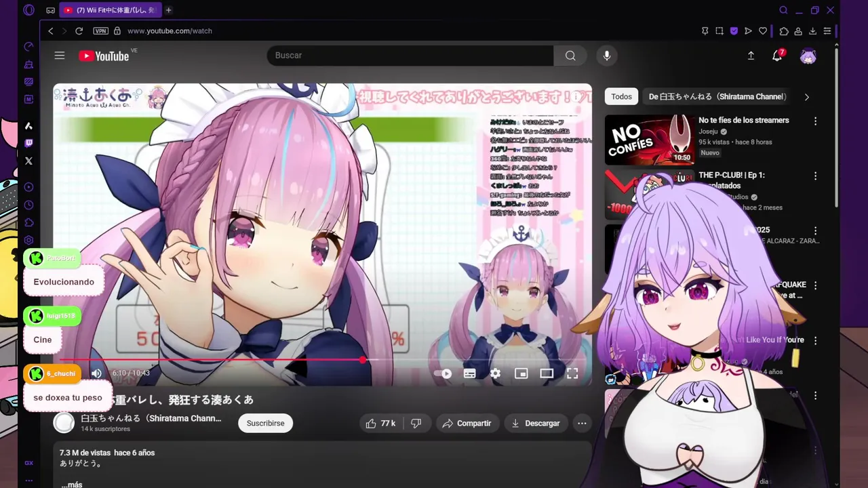Go to YouTube home via logo
This screenshot has width=868, height=488.
pos(104,56)
